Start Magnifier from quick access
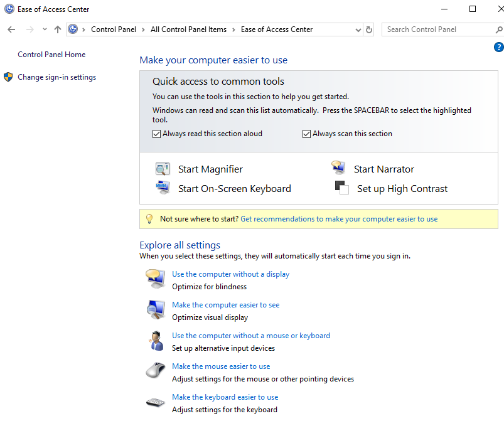The image size is (504, 421). point(210,169)
